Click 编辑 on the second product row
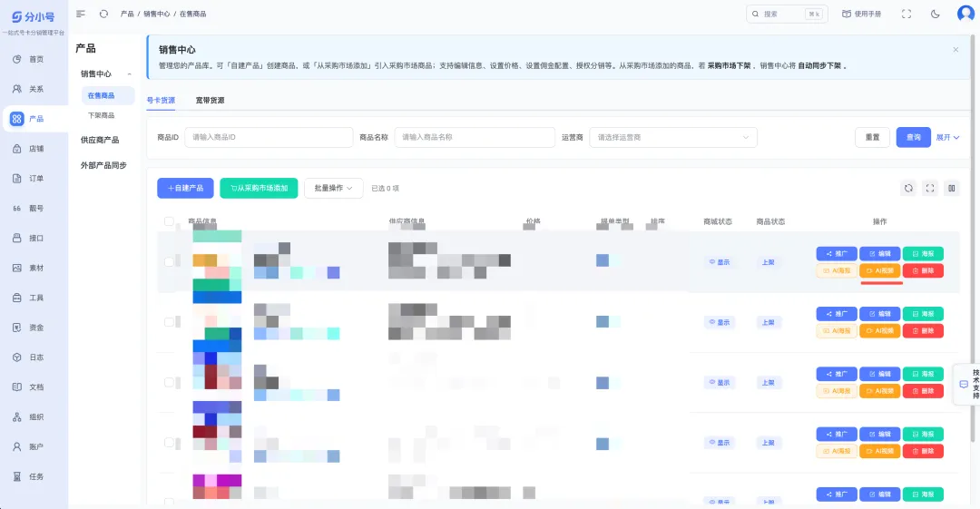Screen dimensions: 980x509 click(879, 314)
